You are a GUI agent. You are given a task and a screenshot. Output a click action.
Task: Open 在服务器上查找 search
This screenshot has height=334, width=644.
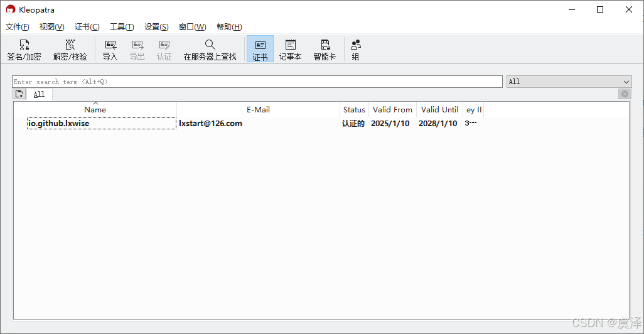point(210,50)
